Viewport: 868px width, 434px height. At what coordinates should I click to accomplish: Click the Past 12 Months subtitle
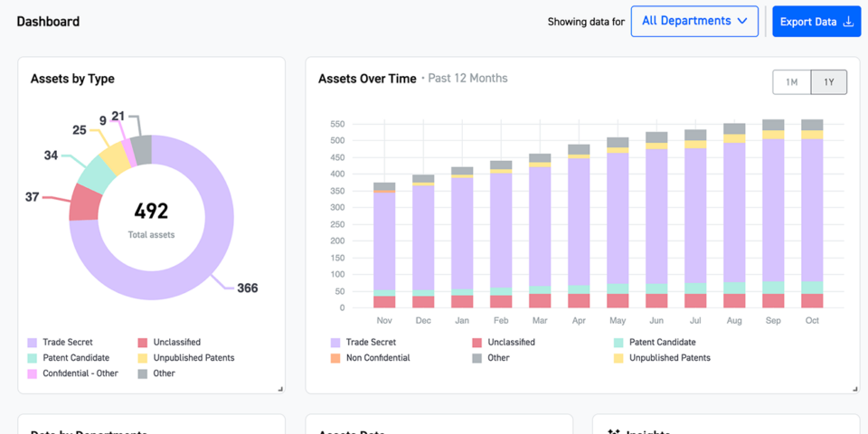tap(467, 78)
